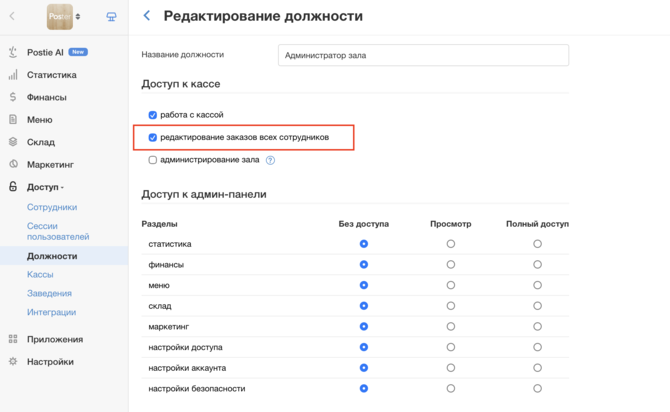Click the Полный доступ column header
Viewport: 670px width, 412px height.
tap(537, 224)
